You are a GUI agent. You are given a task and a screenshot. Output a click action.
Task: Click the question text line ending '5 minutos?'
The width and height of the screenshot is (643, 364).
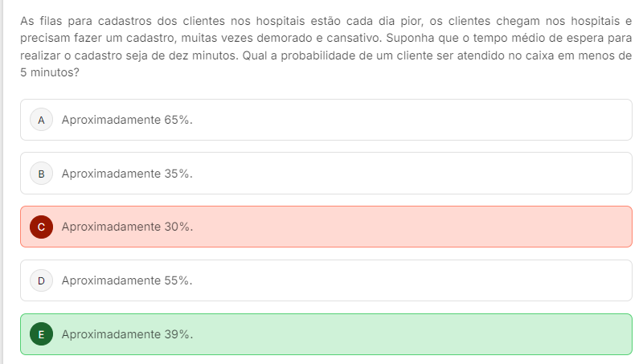pos(50,72)
